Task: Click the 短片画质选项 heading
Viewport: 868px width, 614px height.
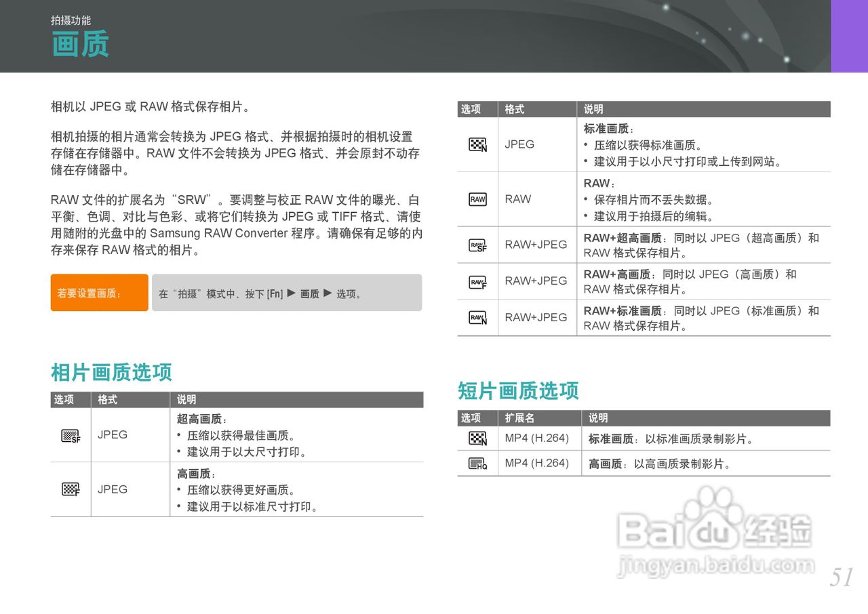Action: pyautogui.click(x=518, y=391)
